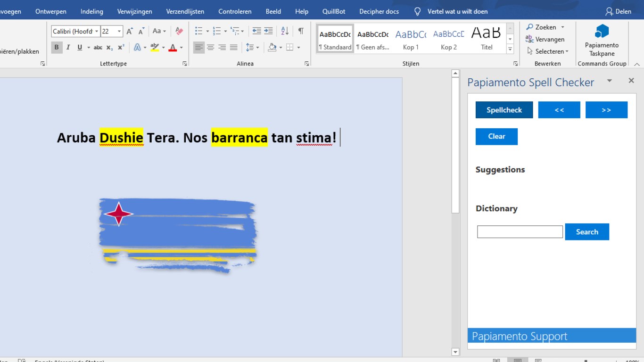The image size is (644, 362).
Task: Apply superscript formatting
Action: click(121, 47)
